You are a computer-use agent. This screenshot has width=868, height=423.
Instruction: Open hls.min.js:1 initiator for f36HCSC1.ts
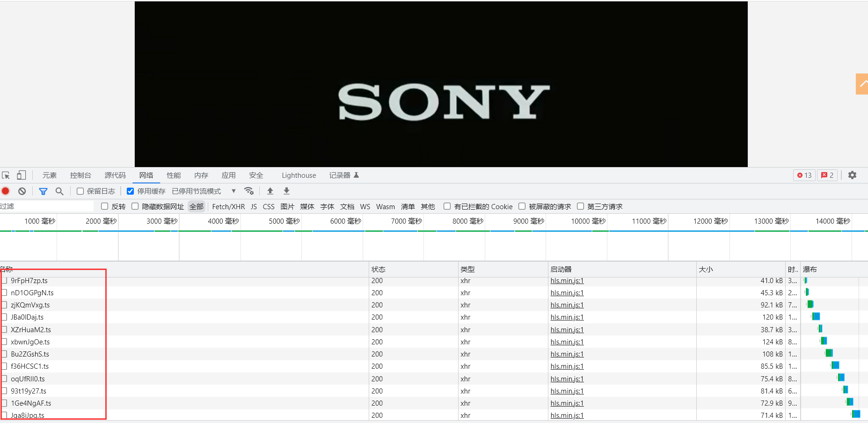[567, 366]
